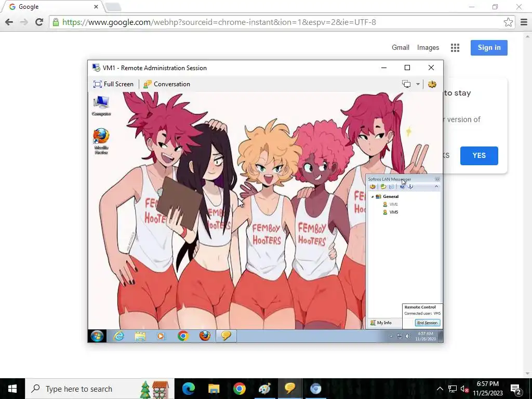Click the Sign in button on Google
This screenshot has width=532, height=399.
(489, 47)
